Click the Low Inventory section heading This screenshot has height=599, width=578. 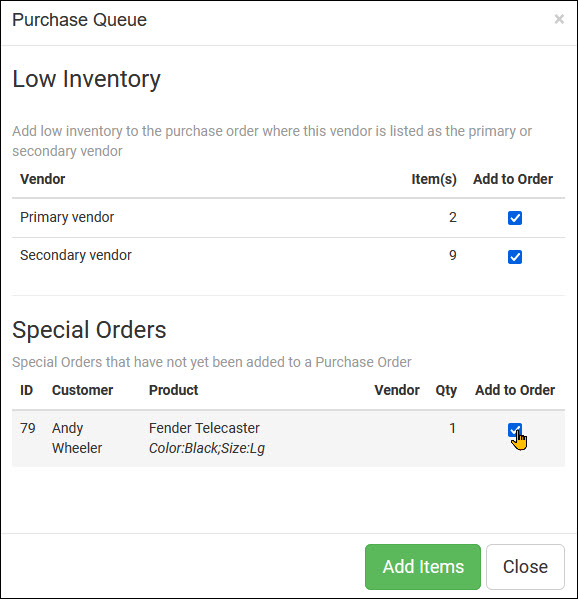coord(86,79)
